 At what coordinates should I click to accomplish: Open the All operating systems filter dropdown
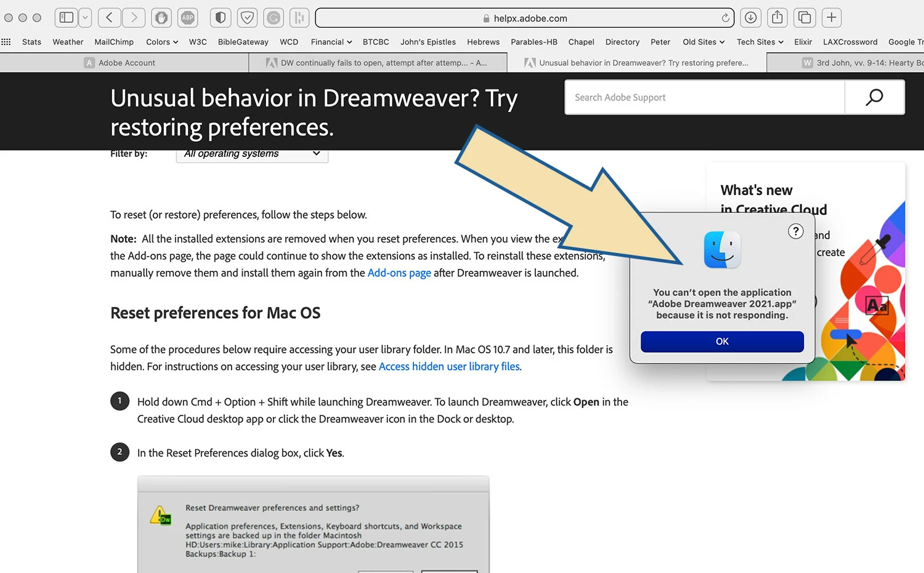coord(252,154)
